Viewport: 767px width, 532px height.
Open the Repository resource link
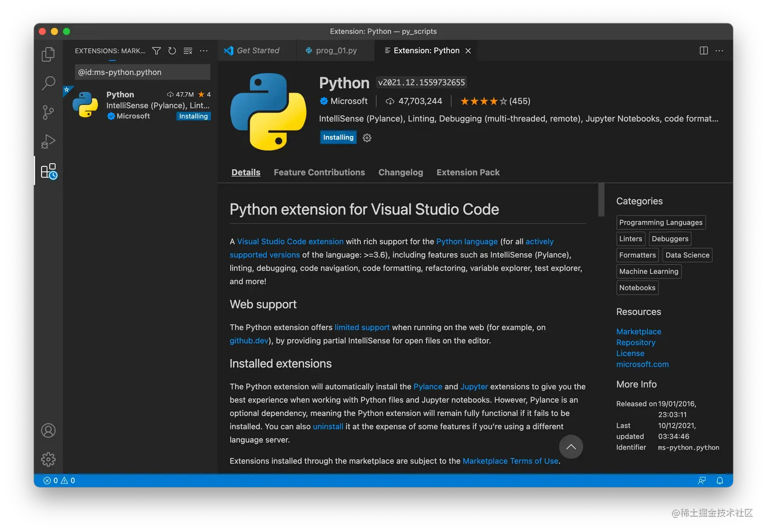click(636, 342)
